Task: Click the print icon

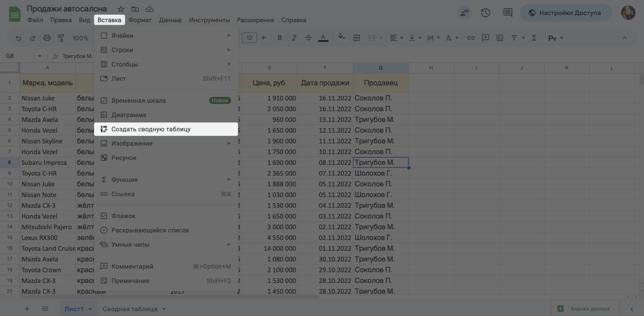Action: (47, 38)
